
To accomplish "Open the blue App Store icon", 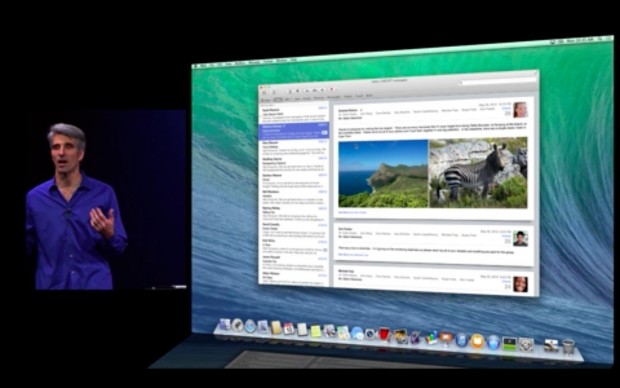I will [x=493, y=342].
